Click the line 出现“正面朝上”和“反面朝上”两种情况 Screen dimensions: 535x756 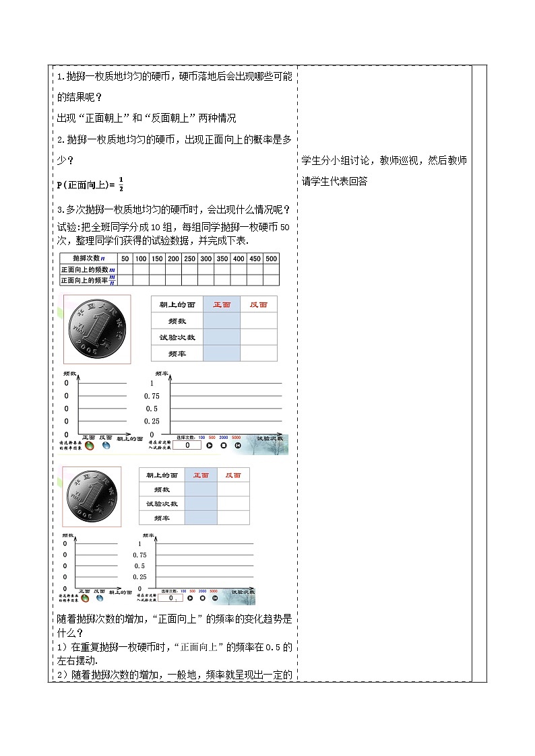pos(147,118)
